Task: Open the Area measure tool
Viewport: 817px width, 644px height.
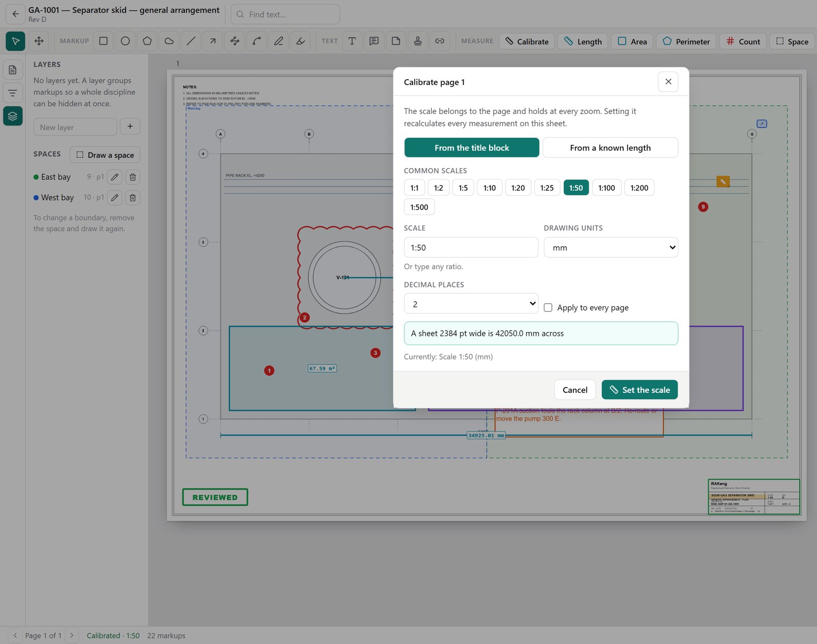Action: pyautogui.click(x=632, y=41)
